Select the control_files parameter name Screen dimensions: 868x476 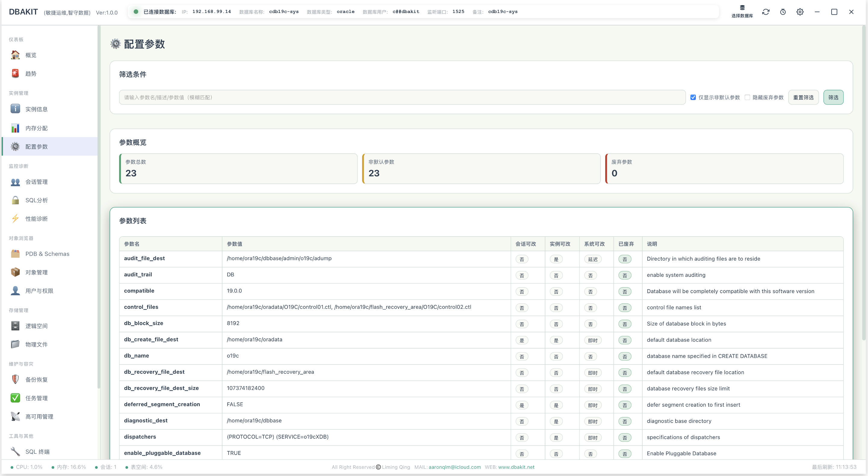[141, 307]
